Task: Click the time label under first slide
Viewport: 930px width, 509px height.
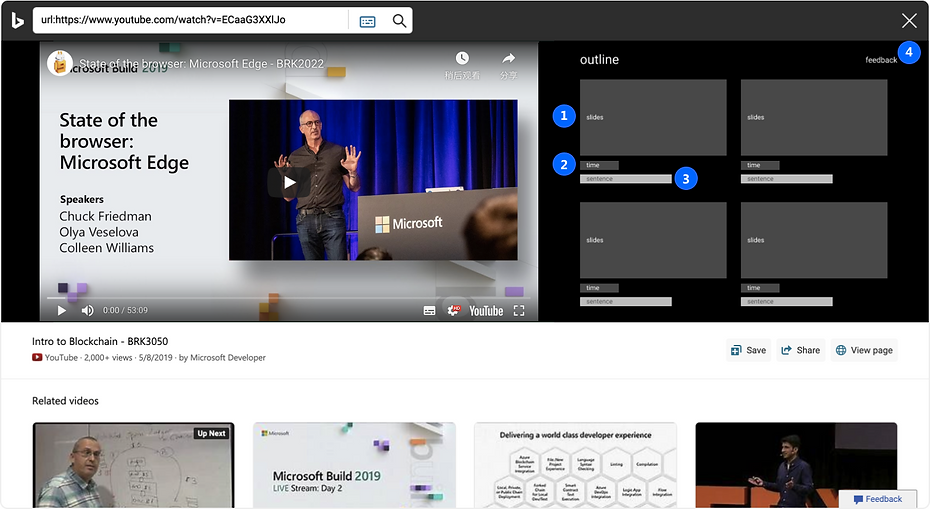Action: 599,166
